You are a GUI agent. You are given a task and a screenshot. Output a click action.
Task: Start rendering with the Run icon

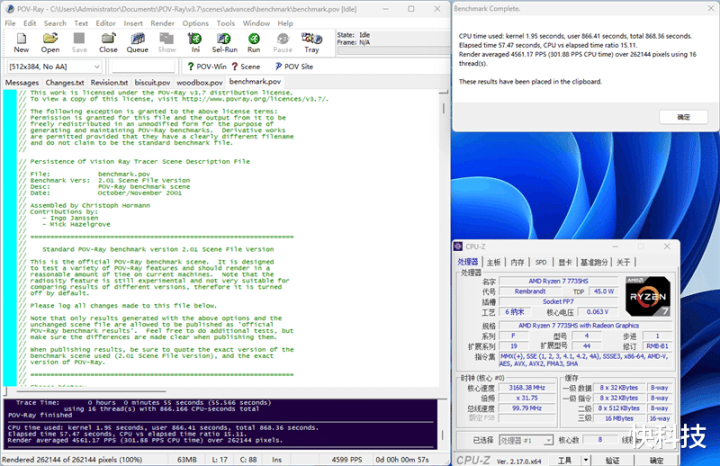254,42
